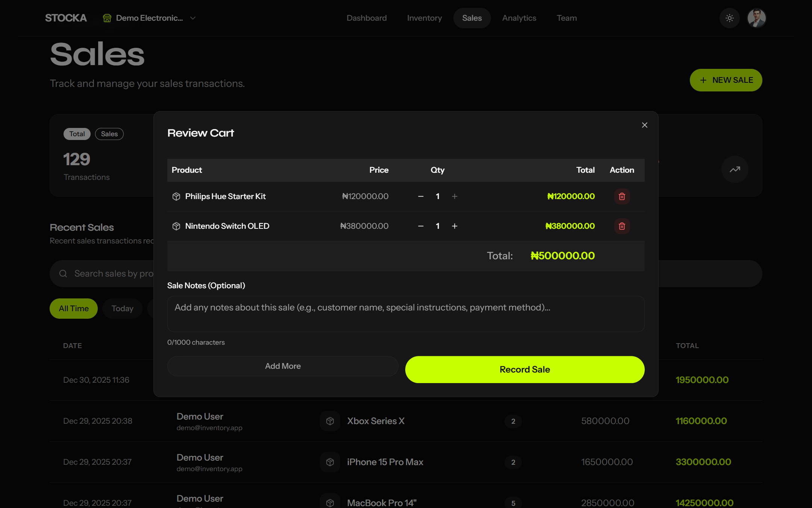Click the store icon next to Demo Electronics

(107, 18)
